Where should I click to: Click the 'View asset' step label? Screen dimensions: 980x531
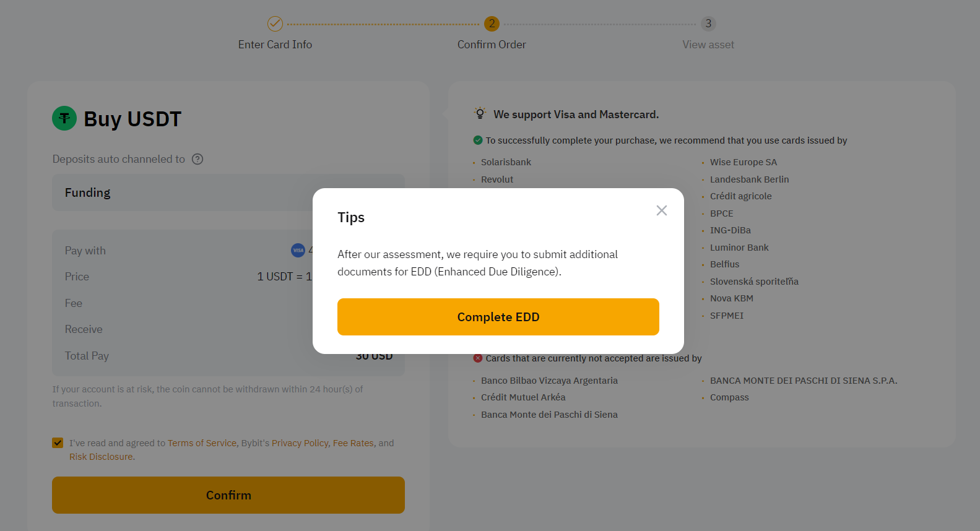(708, 45)
